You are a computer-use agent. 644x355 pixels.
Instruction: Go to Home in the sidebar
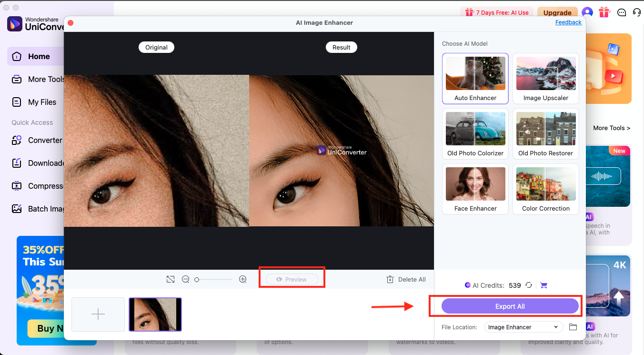click(36, 56)
